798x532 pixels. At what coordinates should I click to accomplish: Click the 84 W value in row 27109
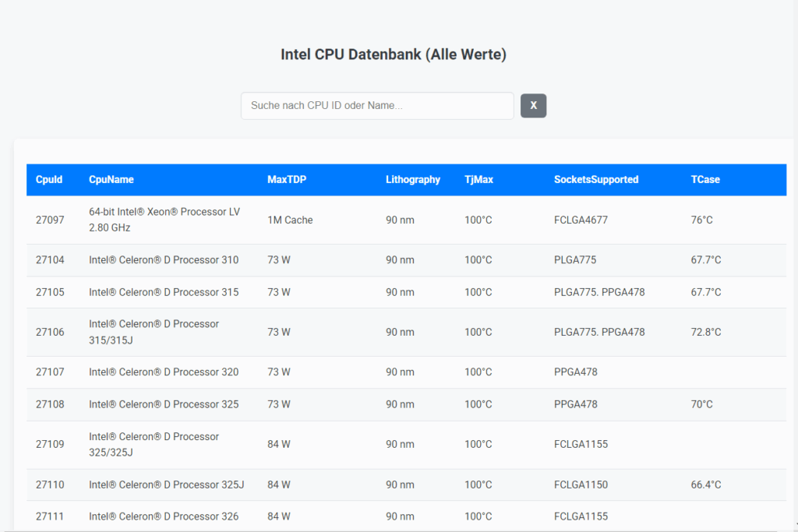pos(279,445)
